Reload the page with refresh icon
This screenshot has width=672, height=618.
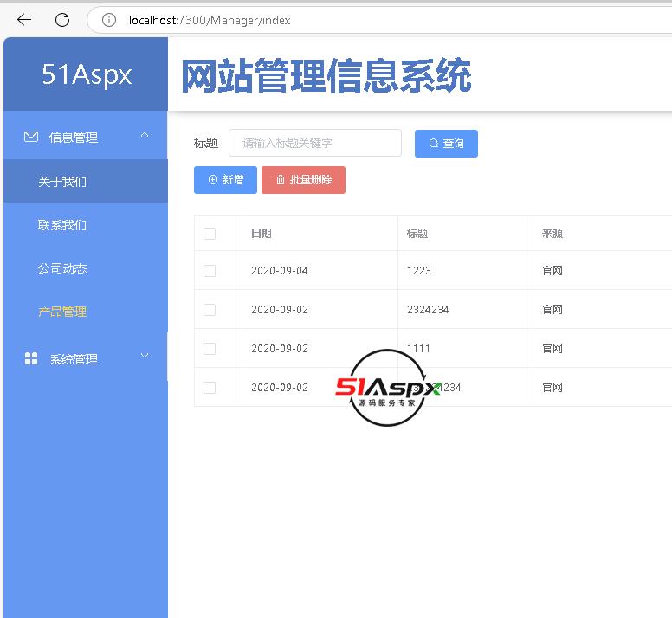pos(62,20)
